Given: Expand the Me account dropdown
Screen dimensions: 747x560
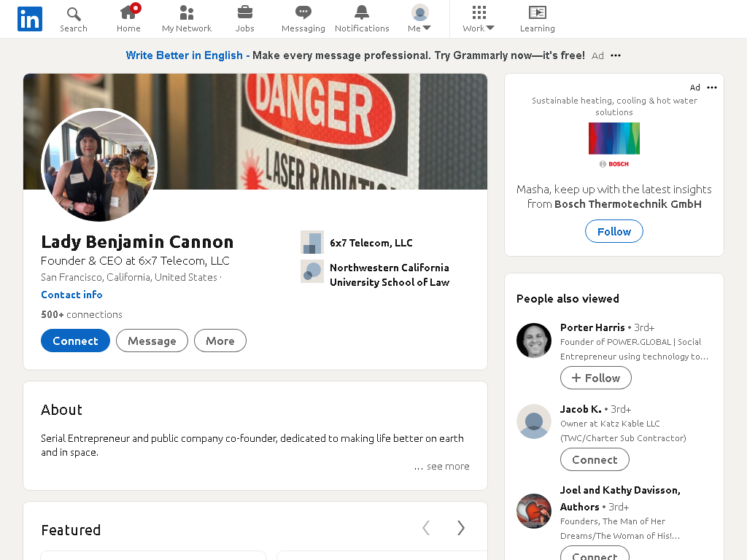Looking at the screenshot, I should [419, 20].
